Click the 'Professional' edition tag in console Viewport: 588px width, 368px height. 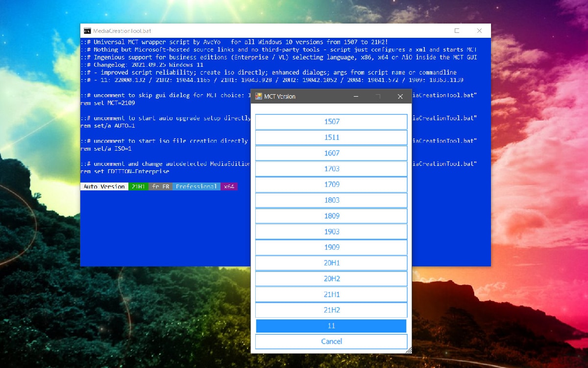pyautogui.click(x=196, y=186)
